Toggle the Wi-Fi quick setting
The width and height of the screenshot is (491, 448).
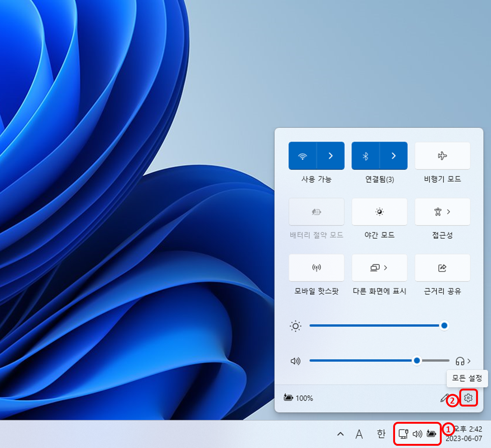point(302,156)
